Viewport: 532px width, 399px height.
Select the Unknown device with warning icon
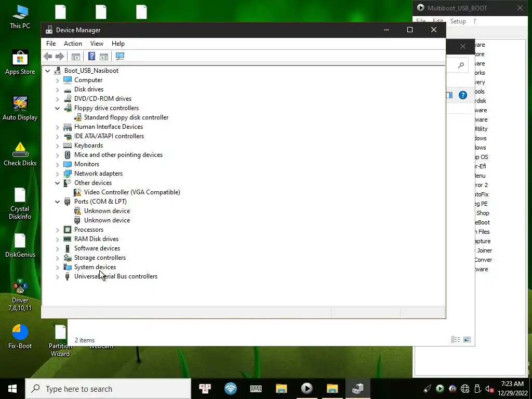pyautogui.click(x=107, y=211)
